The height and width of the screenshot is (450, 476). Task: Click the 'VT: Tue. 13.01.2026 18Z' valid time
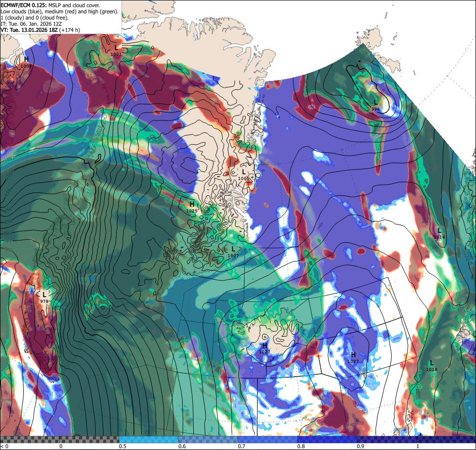(30, 30)
